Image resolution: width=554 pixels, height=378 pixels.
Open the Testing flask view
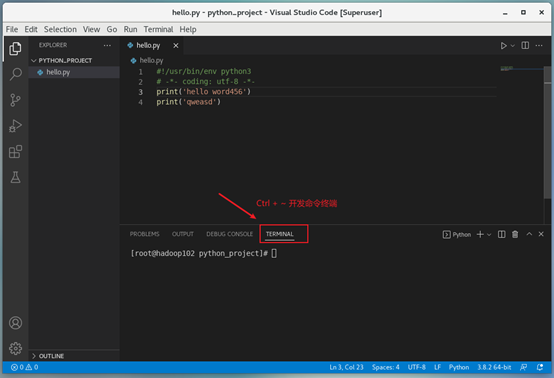coord(15,177)
